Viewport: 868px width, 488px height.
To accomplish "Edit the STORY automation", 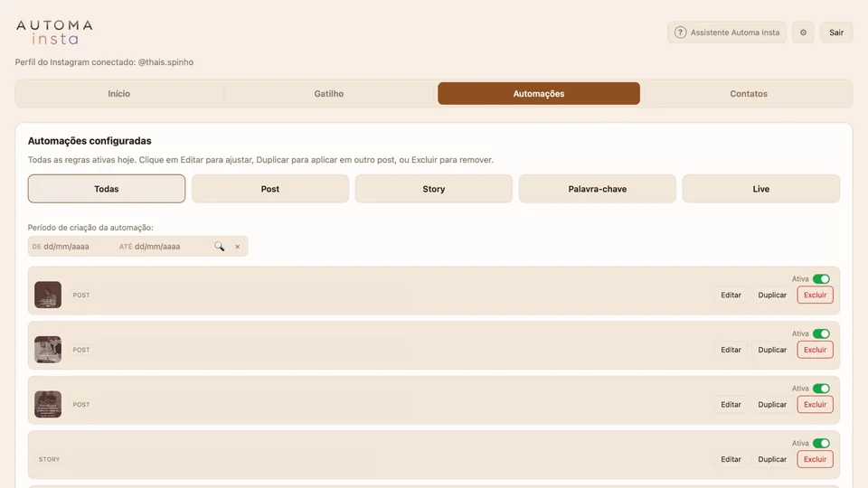I will 731,459.
